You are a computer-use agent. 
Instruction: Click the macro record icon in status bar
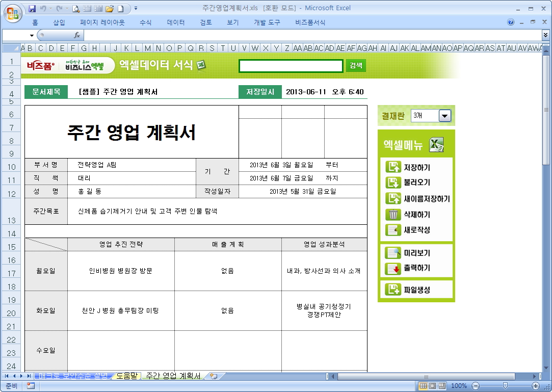31,386
